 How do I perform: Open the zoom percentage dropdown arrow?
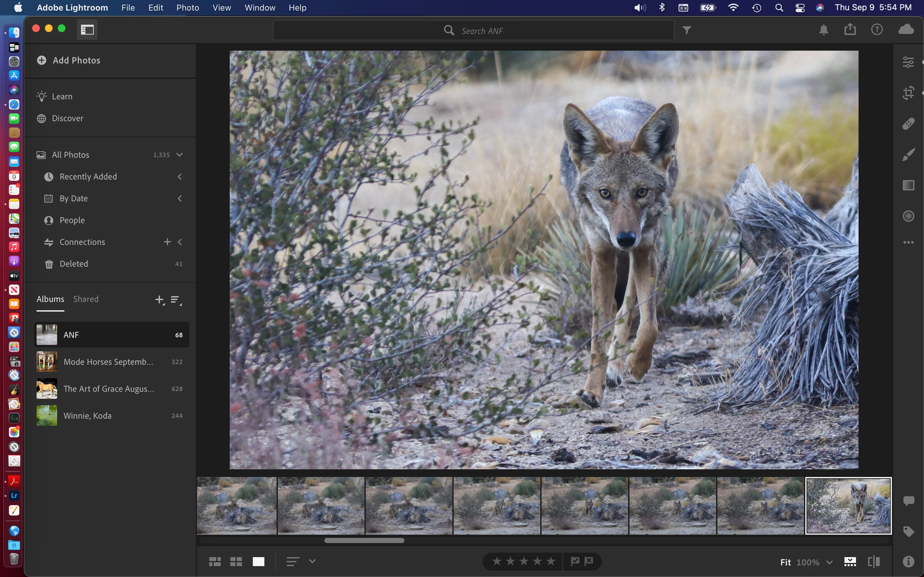(829, 562)
